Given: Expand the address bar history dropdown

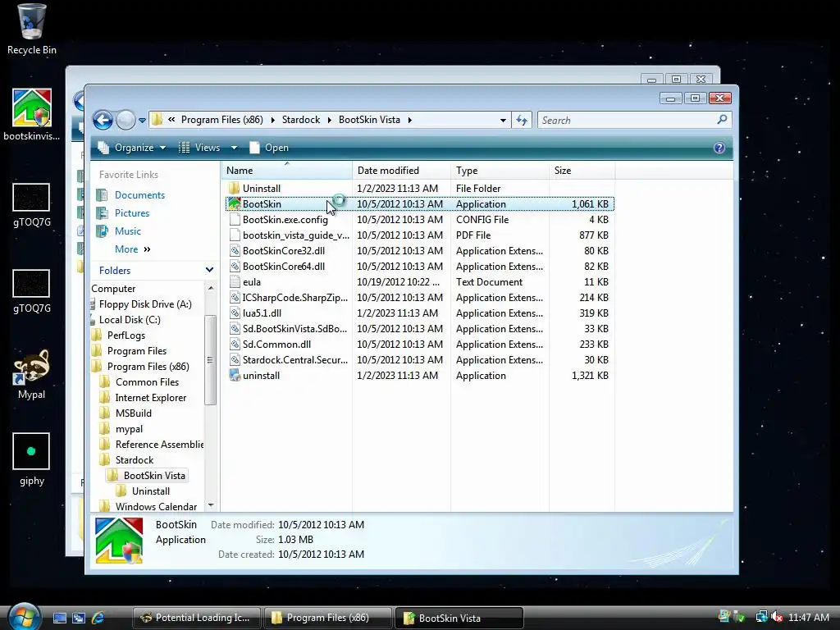Looking at the screenshot, I should click(503, 120).
